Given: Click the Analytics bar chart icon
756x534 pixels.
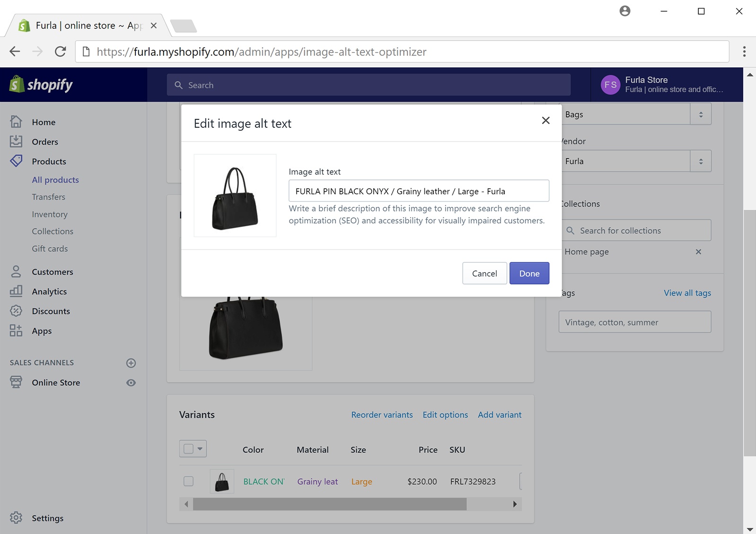Looking at the screenshot, I should coord(16,291).
